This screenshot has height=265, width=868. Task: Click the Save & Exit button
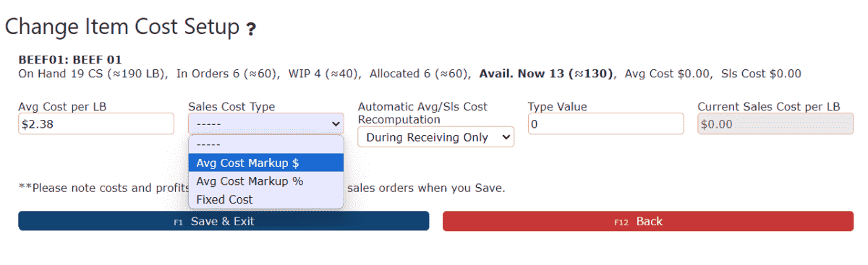point(224,221)
